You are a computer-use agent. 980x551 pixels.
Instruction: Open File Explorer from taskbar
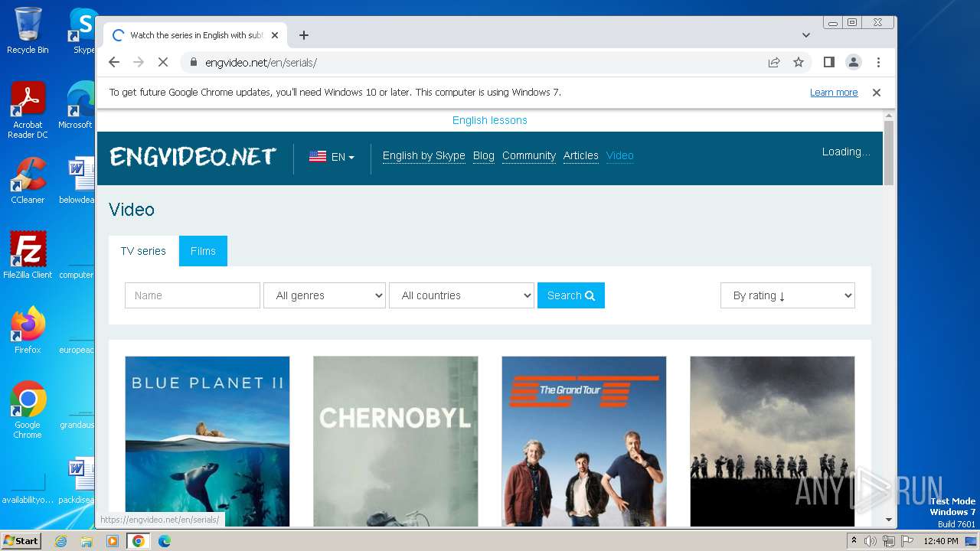pos(87,541)
